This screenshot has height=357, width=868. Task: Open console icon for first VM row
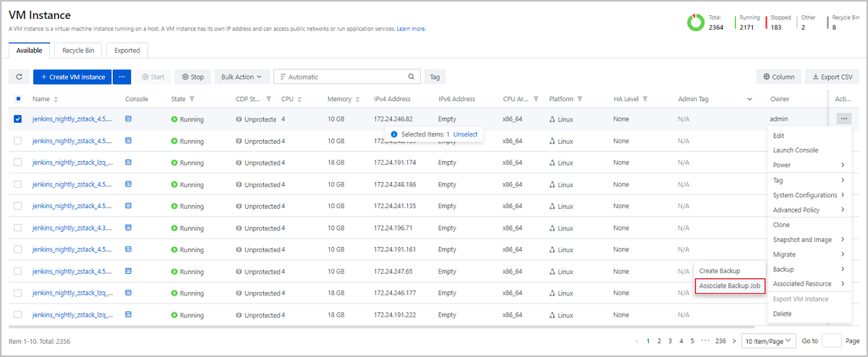[129, 119]
